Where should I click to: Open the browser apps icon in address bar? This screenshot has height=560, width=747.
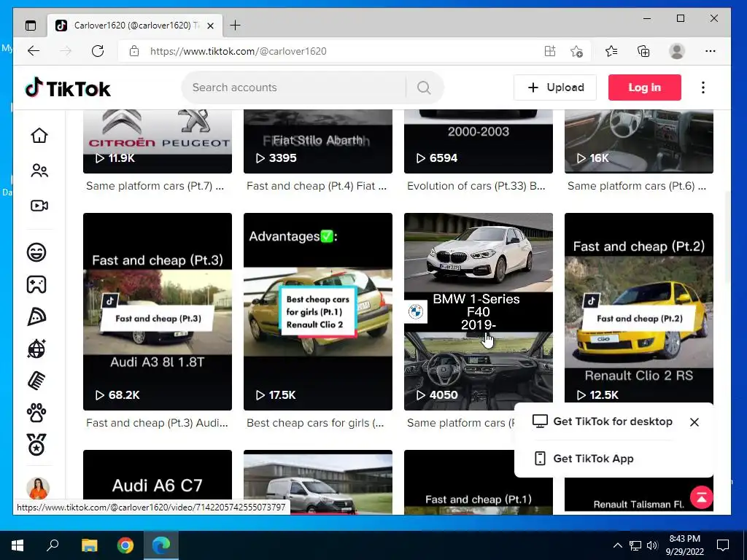pos(550,51)
